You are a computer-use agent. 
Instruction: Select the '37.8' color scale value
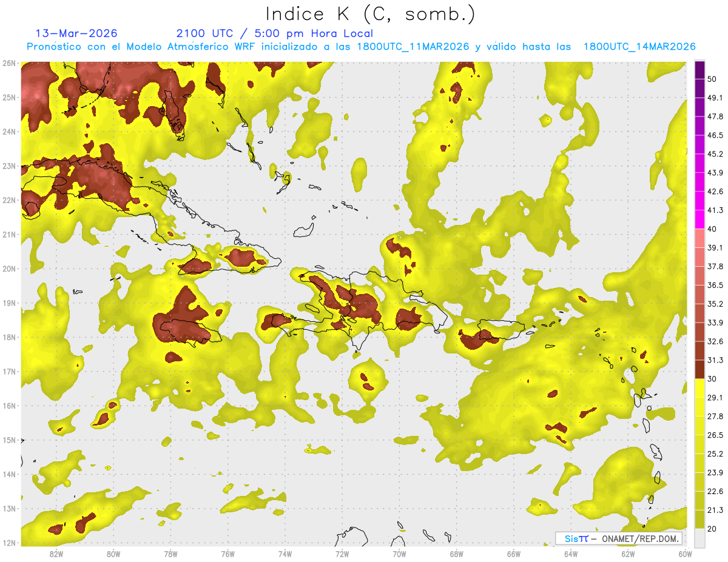pyautogui.click(x=715, y=267)
